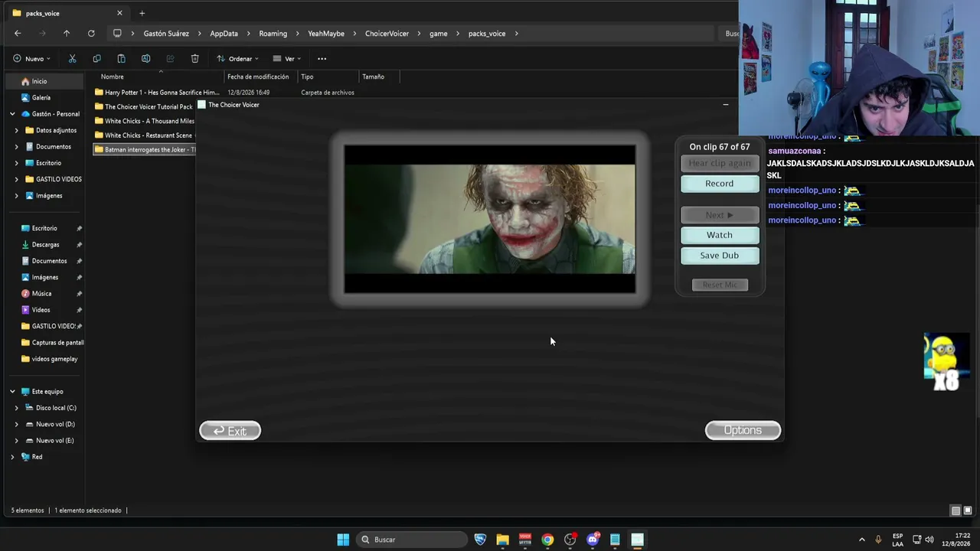
Task: Exit The Choicer Voicer with Exit button
Action: tap(230, 431)
